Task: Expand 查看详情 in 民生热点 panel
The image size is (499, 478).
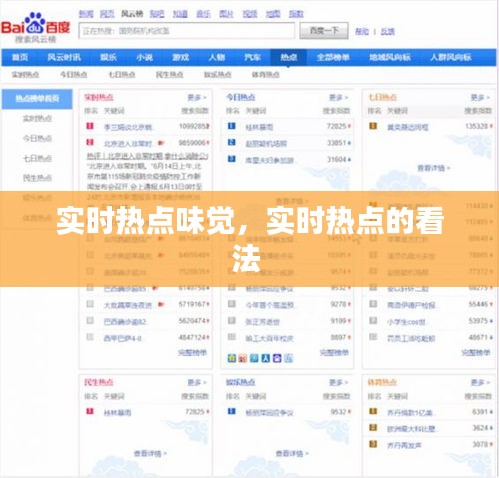Action: (150, 454)
